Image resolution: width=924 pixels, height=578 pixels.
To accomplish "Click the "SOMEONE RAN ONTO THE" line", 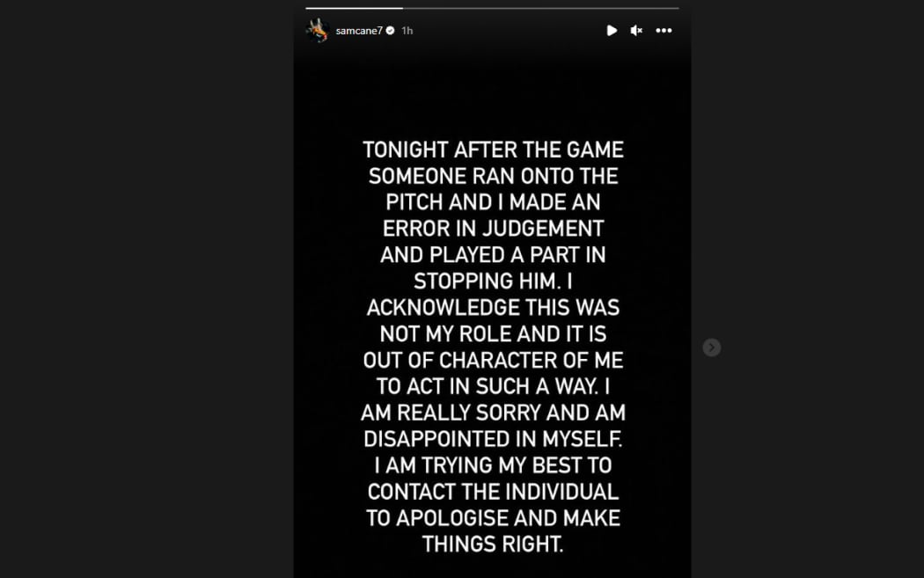I will [x=493, y=176].
